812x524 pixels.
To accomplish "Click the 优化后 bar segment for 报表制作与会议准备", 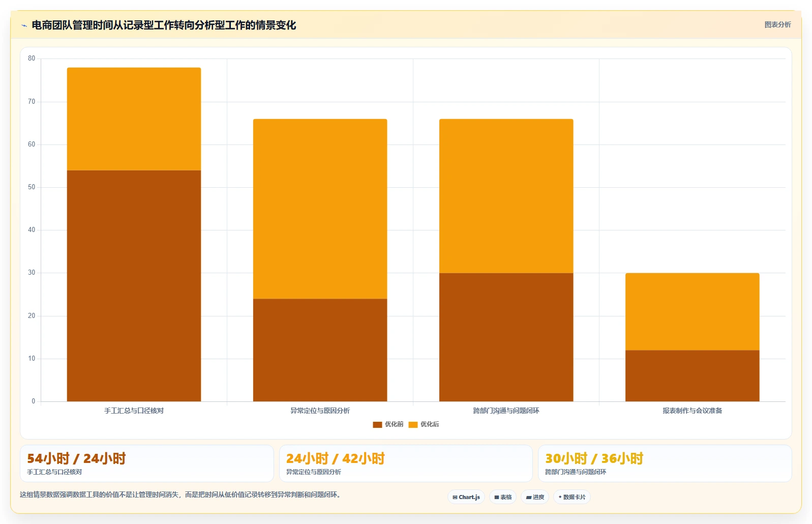I will tap(692, 311).
